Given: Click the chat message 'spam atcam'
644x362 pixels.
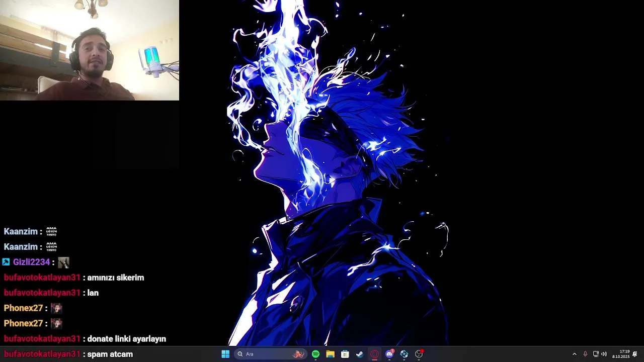Looking at the screenshot, I should coord(110,354).
